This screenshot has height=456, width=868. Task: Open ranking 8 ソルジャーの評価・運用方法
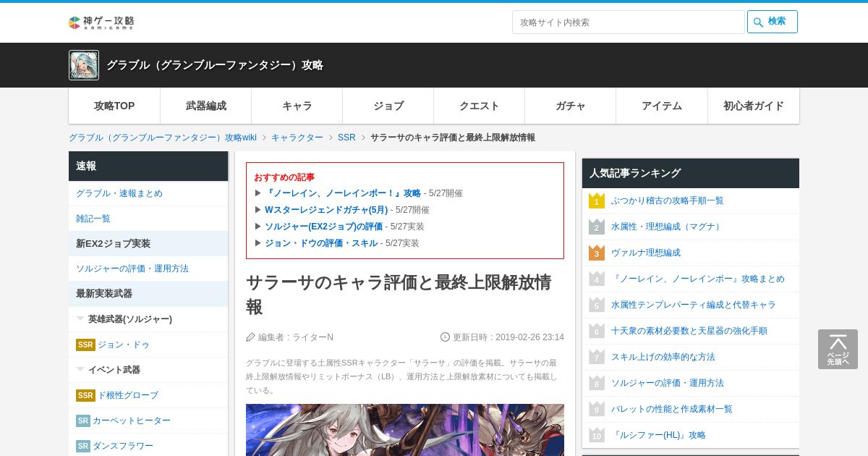tap(668, 383)
